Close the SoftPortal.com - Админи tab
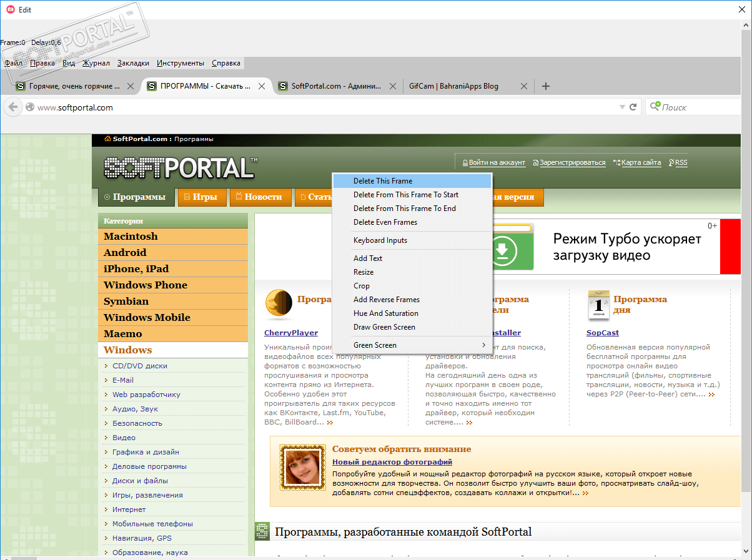The height and width of the screenshot is (560, 752). coord(393,86)
